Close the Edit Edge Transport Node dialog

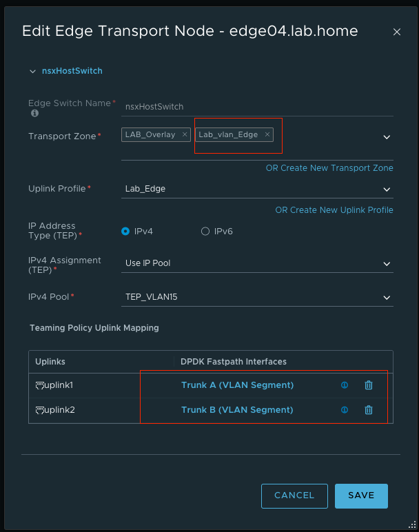(x=396, y=32)
